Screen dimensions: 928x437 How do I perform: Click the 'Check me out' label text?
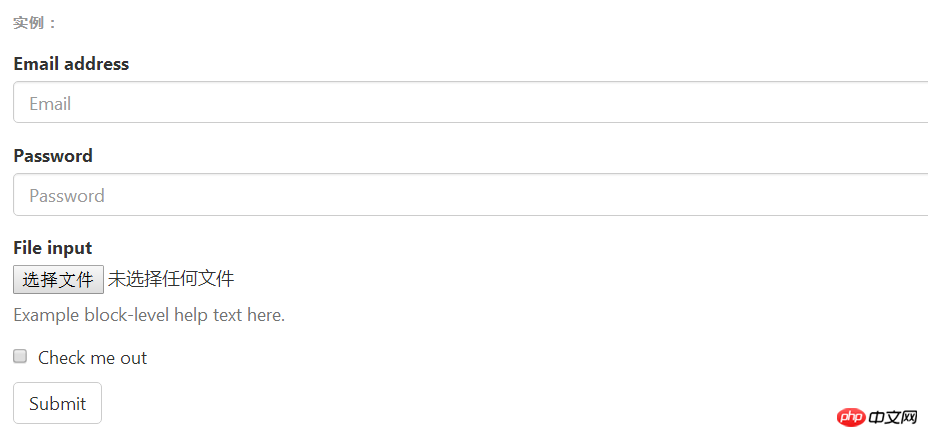tap(92, 358)
